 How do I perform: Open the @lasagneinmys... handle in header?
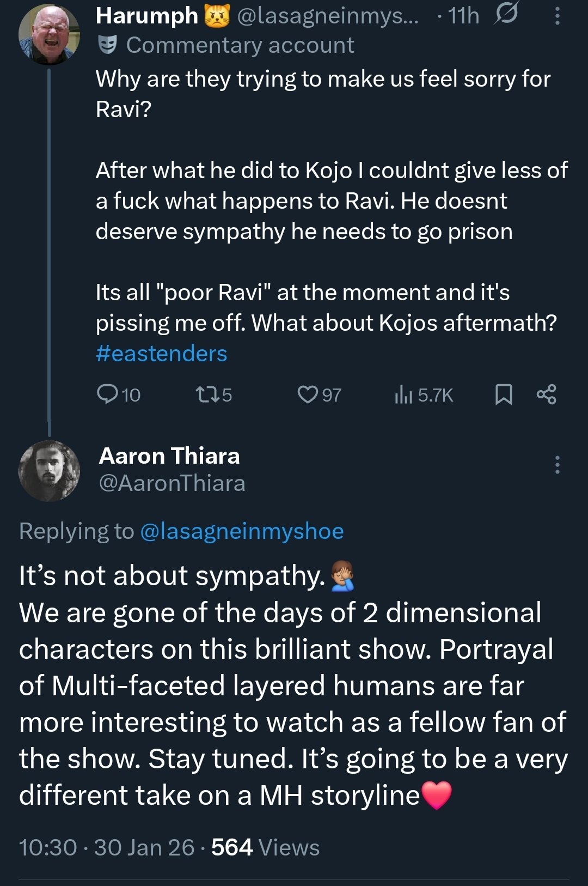(328, 16)
